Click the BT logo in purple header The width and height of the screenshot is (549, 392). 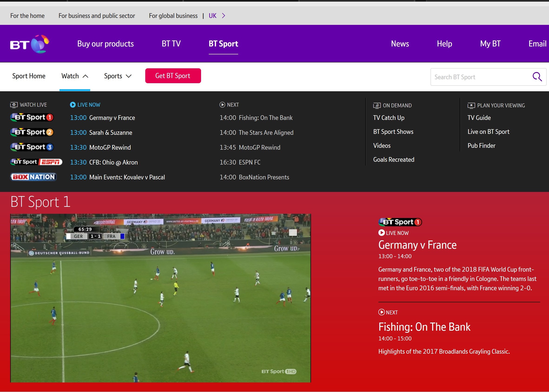click(29, 44)
